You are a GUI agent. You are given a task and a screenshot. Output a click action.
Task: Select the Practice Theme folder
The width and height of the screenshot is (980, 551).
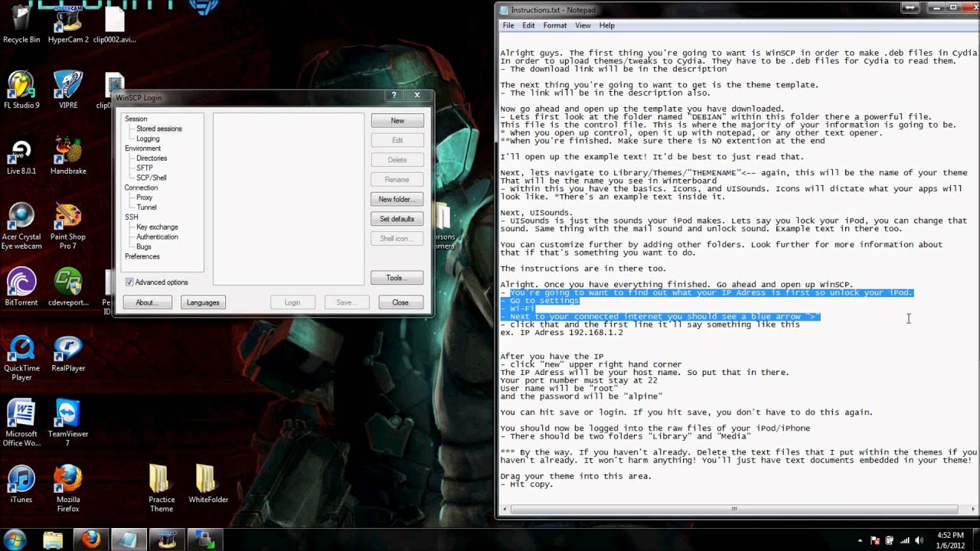pyautogui.click(x=161, y=488)
